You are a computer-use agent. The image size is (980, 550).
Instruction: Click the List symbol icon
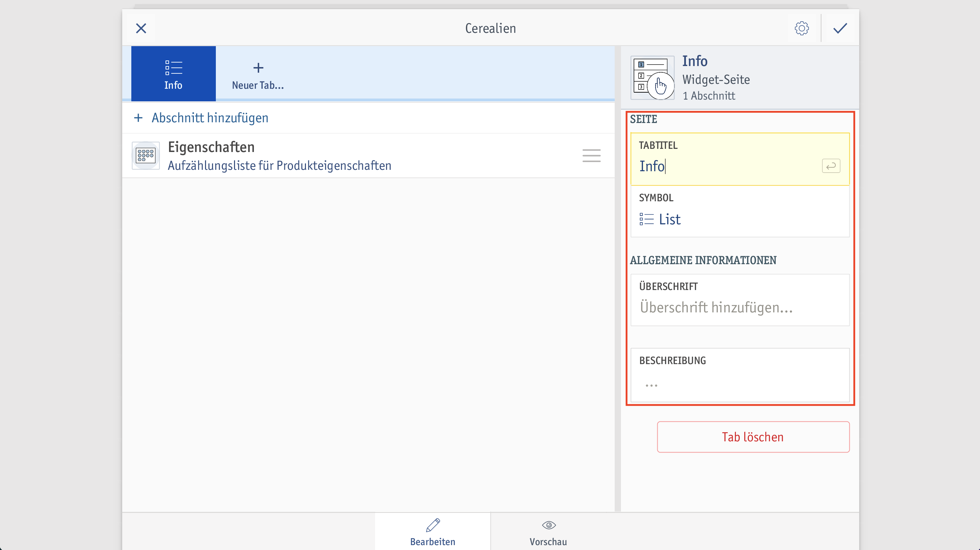(646, 219)
